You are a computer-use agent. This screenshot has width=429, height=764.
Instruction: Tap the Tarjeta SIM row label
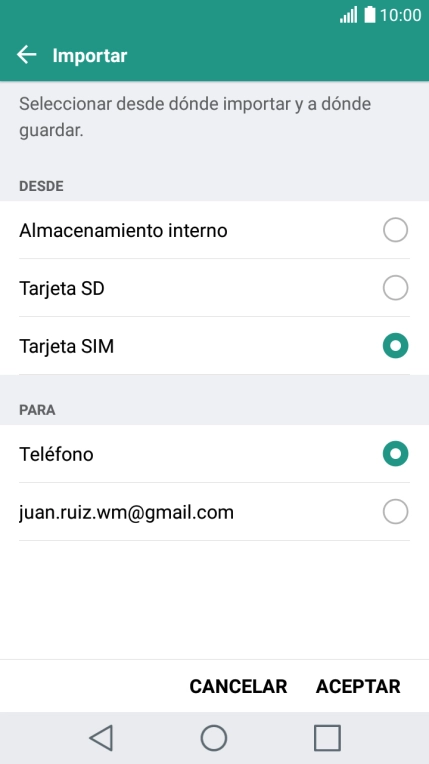(x=67, y=346)
